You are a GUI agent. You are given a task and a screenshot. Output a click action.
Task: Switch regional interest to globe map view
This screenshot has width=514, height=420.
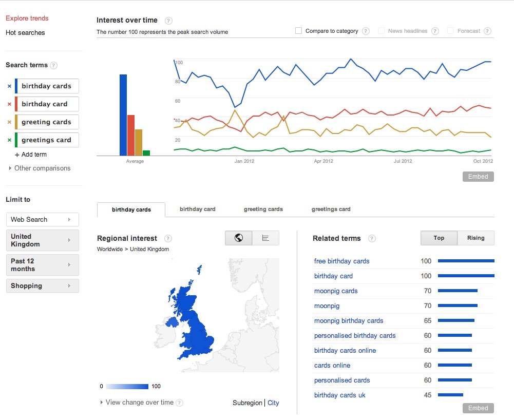pos(238,238)
